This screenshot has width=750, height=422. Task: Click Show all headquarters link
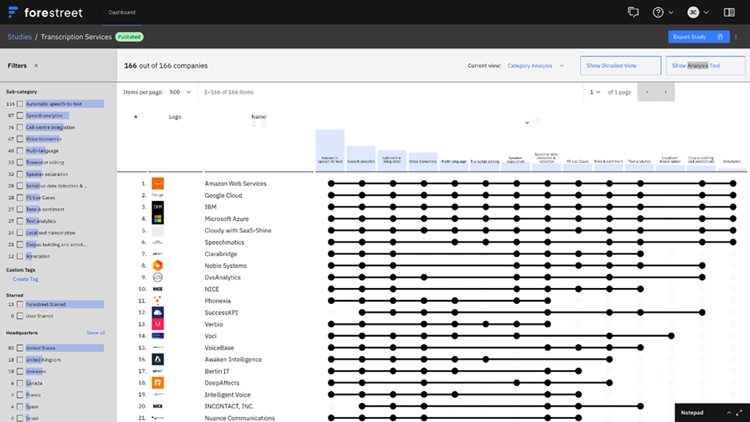tap(96, 333)
